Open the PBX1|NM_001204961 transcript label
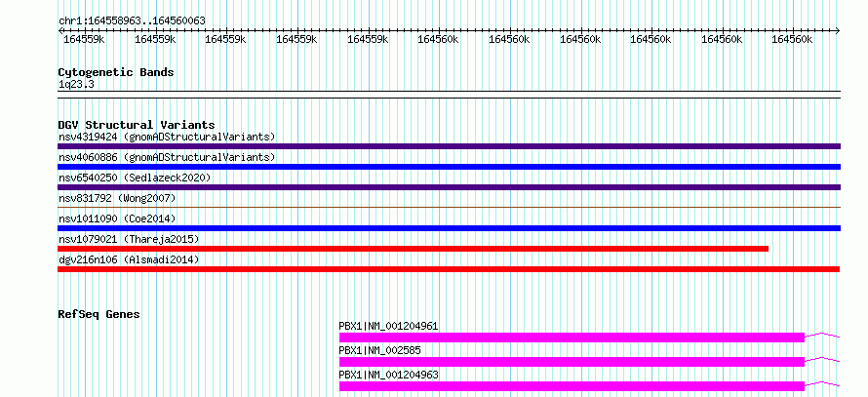 point(388,326)
